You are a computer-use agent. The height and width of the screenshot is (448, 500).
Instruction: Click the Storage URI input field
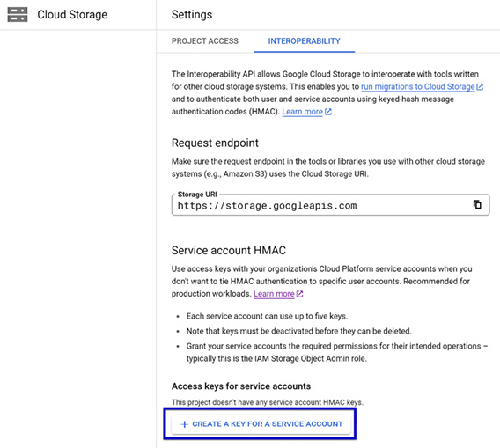(330, 205)
